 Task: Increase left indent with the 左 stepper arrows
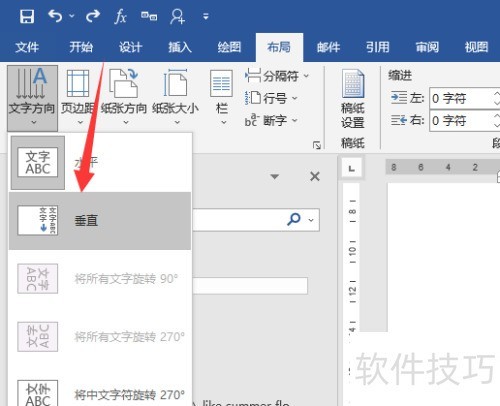(x=497, y=94)
